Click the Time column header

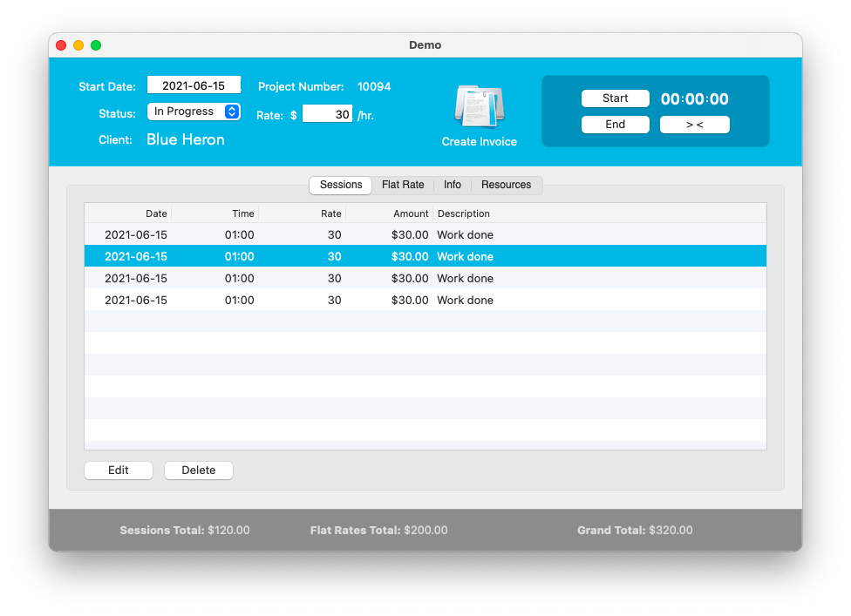(215, 213)
